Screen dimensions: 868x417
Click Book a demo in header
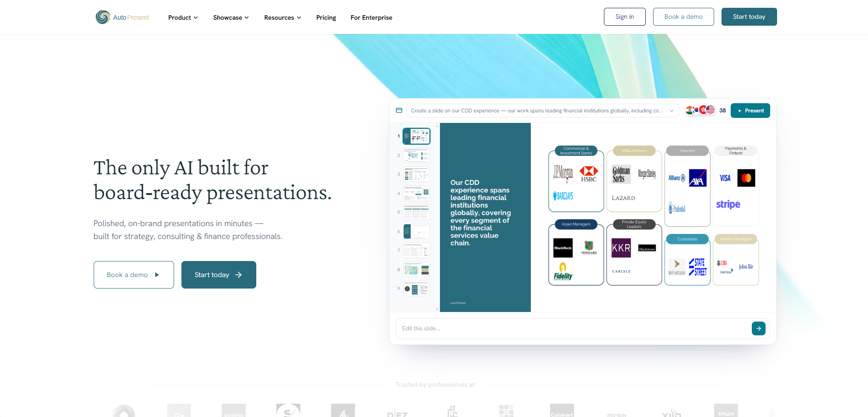(x=683, y=17)
